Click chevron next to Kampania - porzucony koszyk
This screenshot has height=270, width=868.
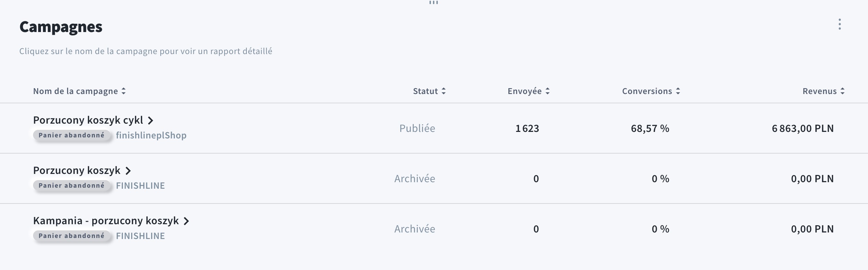186,221
